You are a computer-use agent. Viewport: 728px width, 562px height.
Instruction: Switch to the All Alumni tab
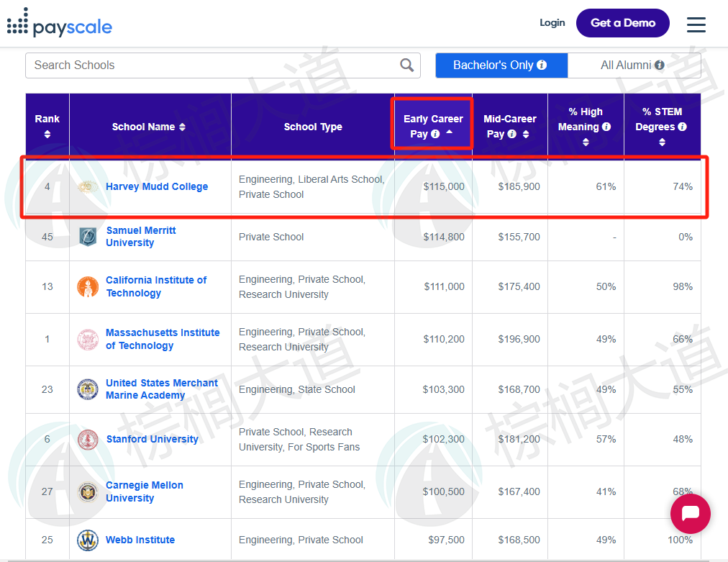coord(634,65)
